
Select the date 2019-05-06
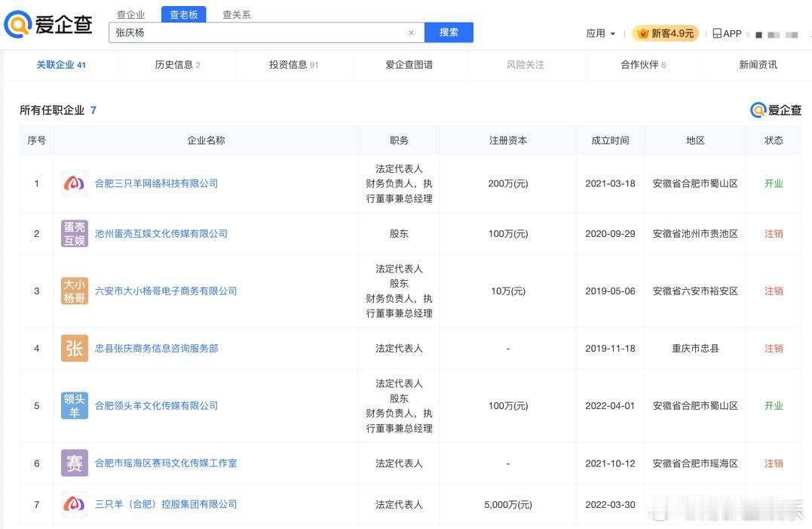pos(610,291)
